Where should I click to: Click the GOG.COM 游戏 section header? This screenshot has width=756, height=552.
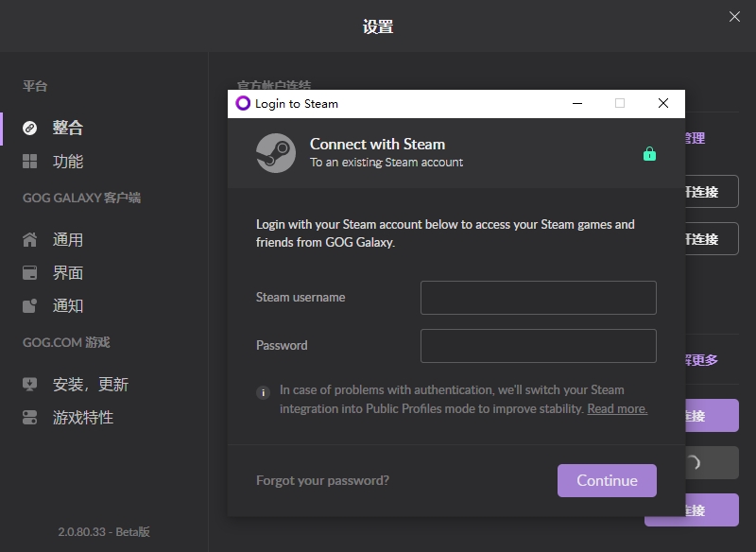click(66, 342)
